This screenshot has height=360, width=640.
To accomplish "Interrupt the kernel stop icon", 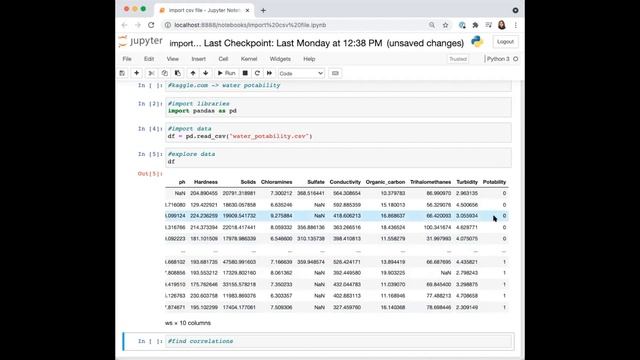I will (x=245, y=73).
